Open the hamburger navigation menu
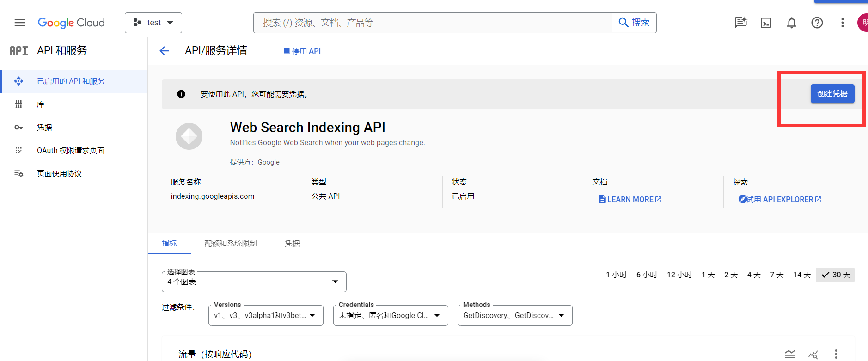Image resolution: width=868 pixels, height=361 pixels. pyautogui.click(x=20, y=23)
